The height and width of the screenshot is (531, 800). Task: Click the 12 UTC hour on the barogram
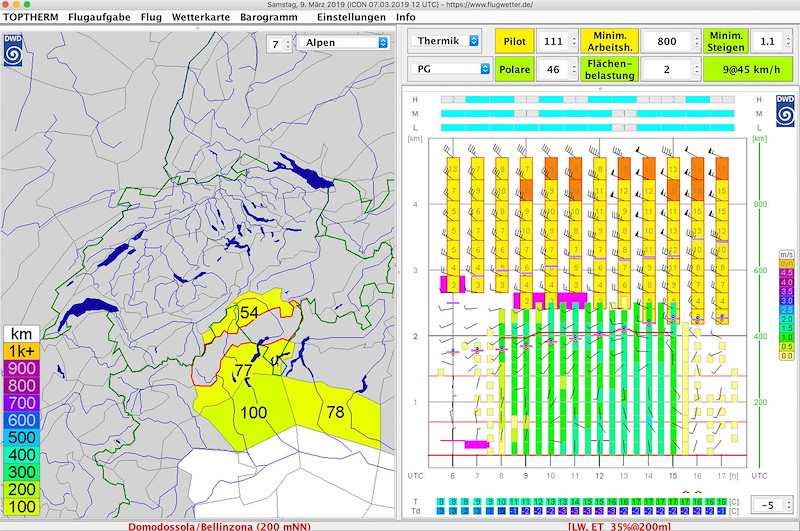599,475
